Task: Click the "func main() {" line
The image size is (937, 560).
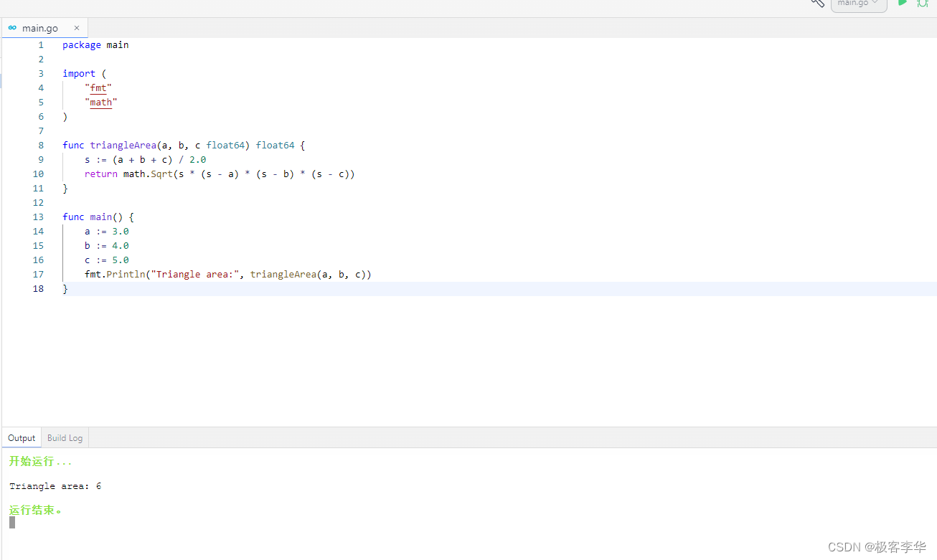Action: pos(98,217)
